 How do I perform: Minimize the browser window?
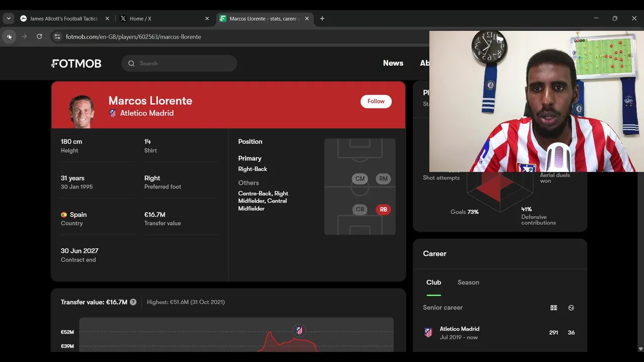click(596, 19)
